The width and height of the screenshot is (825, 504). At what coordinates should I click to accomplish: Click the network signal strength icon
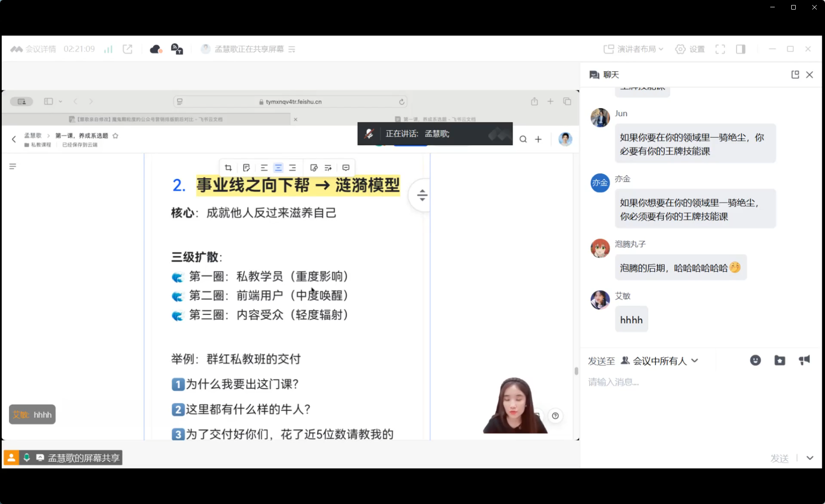tap(108, 49)
